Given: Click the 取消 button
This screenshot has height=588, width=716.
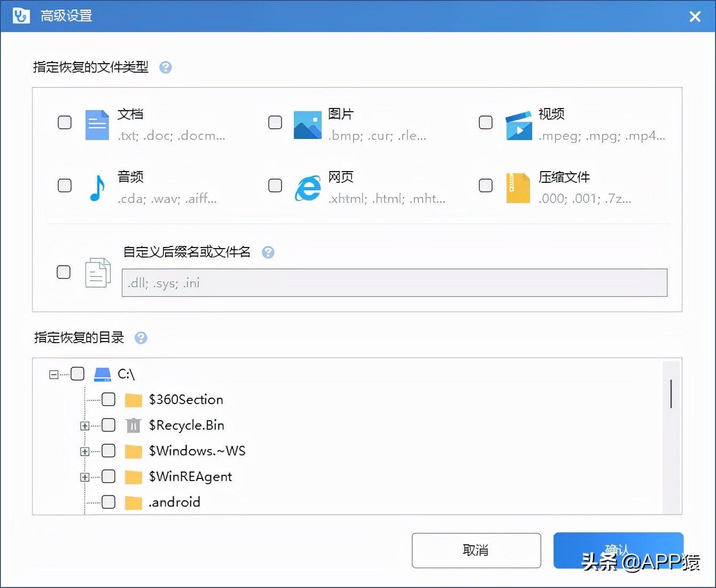Looking at the screenshot, I should pyautogui.click(x=476, y=551).
